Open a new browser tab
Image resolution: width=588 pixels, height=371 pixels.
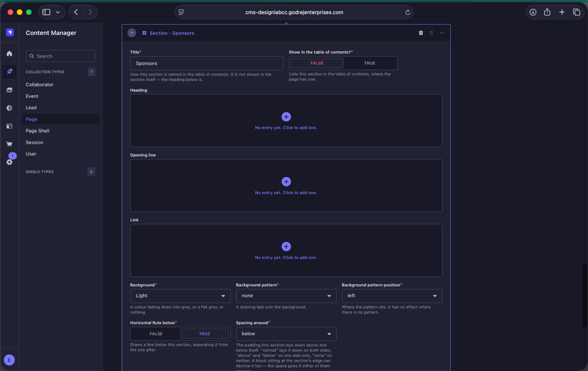(562, 12)
